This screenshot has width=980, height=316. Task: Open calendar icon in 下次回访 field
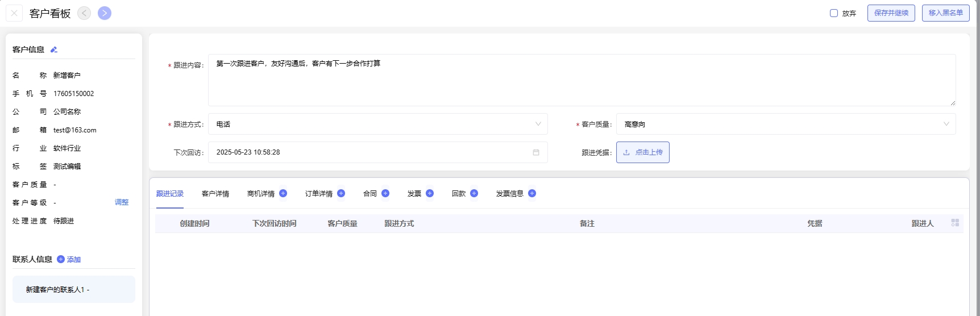(535, 152)
